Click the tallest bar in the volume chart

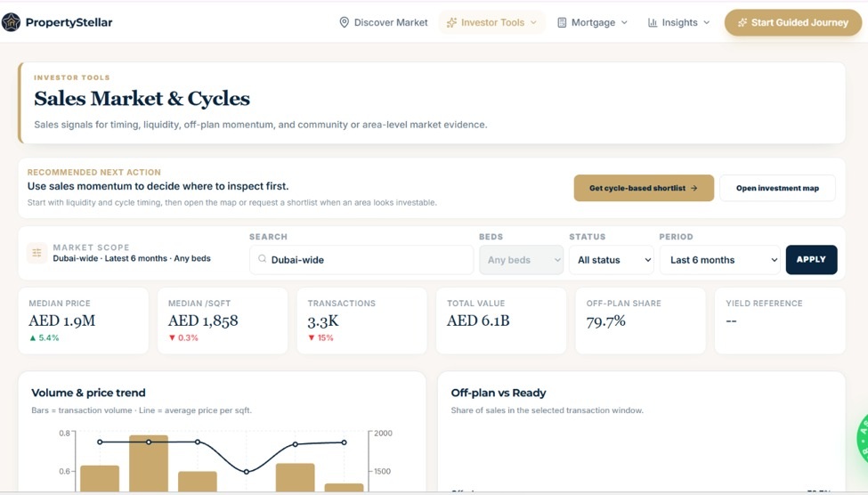click(149, 464)
